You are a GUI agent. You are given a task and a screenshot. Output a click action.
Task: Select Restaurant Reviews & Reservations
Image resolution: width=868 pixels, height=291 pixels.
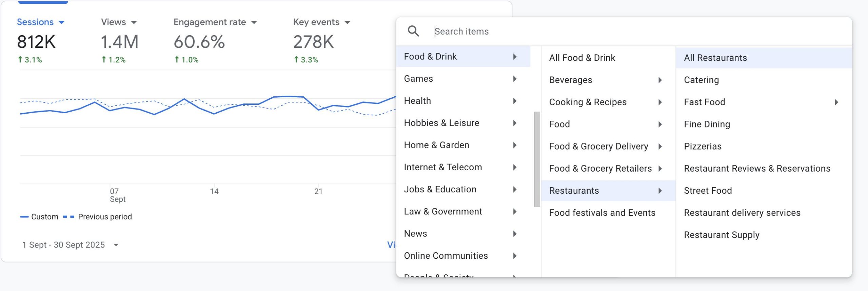point(757,169)
